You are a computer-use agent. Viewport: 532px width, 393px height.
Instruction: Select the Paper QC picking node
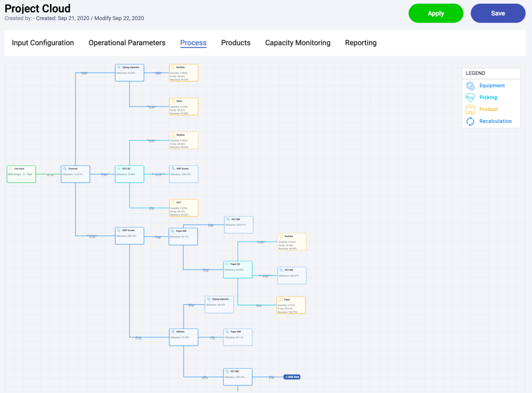coord(238,269)
